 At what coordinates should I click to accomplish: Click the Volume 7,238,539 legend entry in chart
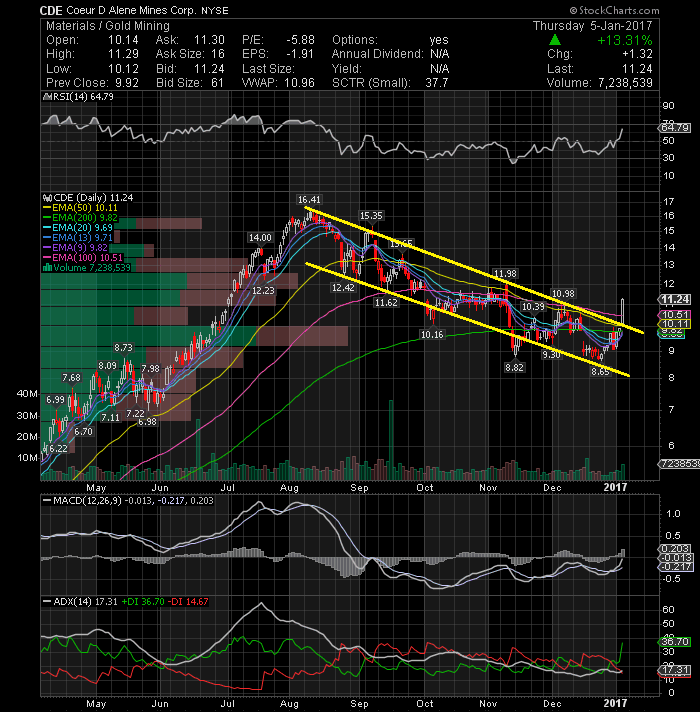click(87, 267)
